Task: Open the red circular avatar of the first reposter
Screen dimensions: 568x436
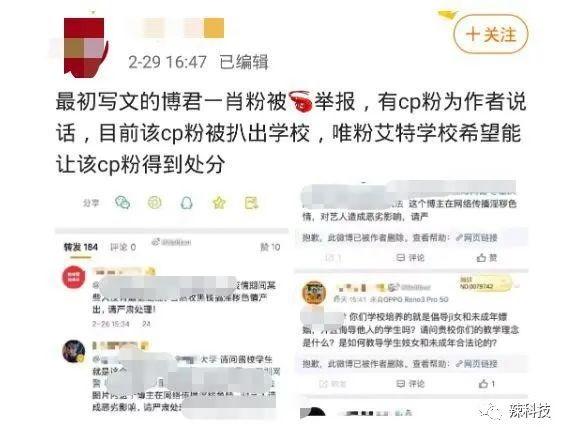Action: [74, 277]
